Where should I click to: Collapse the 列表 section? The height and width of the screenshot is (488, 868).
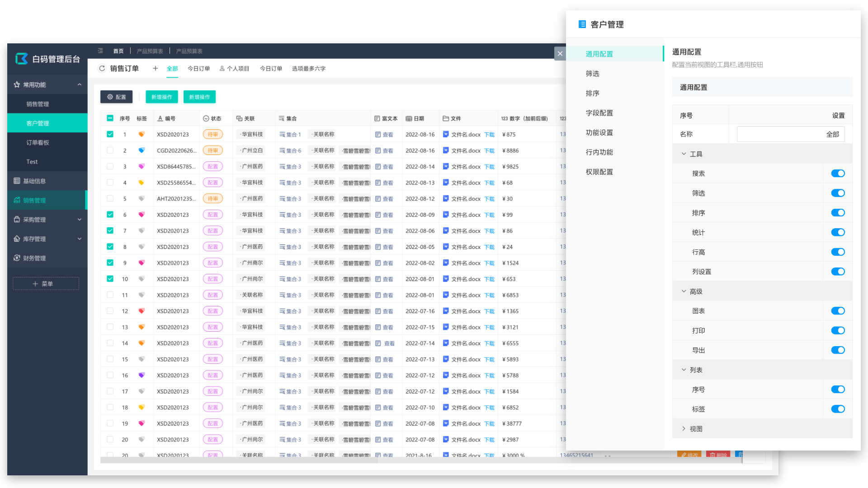684,370
